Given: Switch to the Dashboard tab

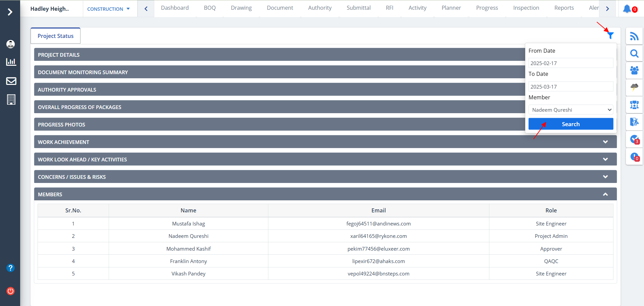Looking at the screenshot, I should coord(175,8).
